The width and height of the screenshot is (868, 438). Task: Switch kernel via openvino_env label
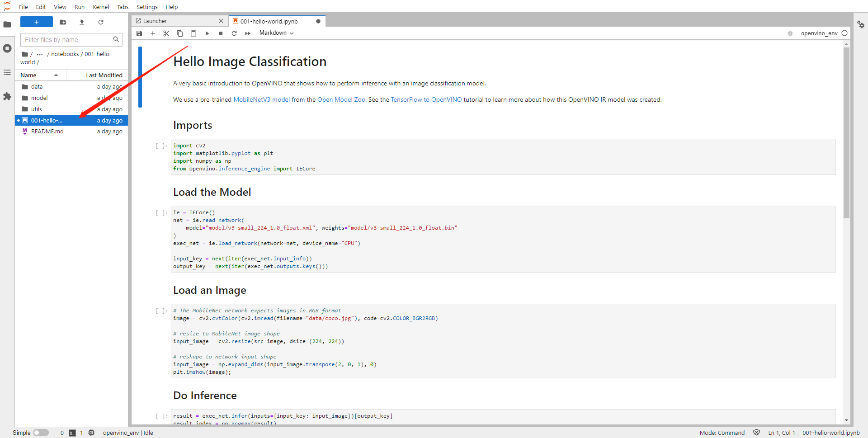[x=819, y=33]
